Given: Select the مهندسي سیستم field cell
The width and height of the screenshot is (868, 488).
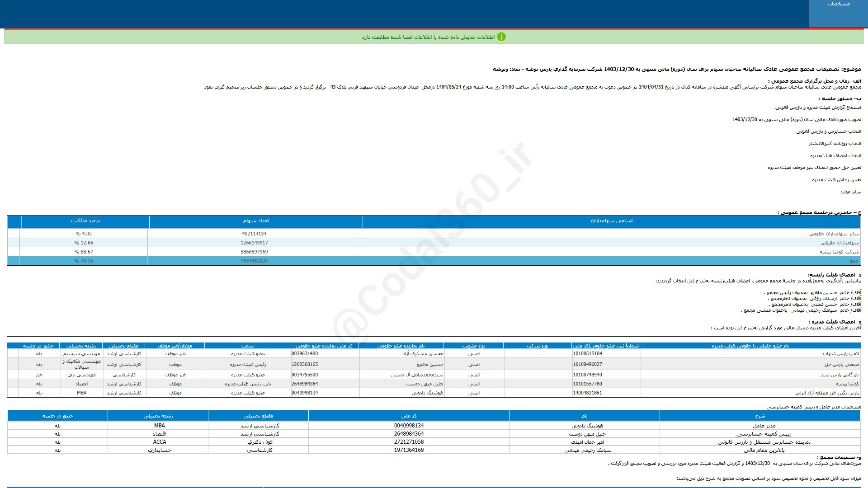Looking at the screenshot, I should coord(81,354).
